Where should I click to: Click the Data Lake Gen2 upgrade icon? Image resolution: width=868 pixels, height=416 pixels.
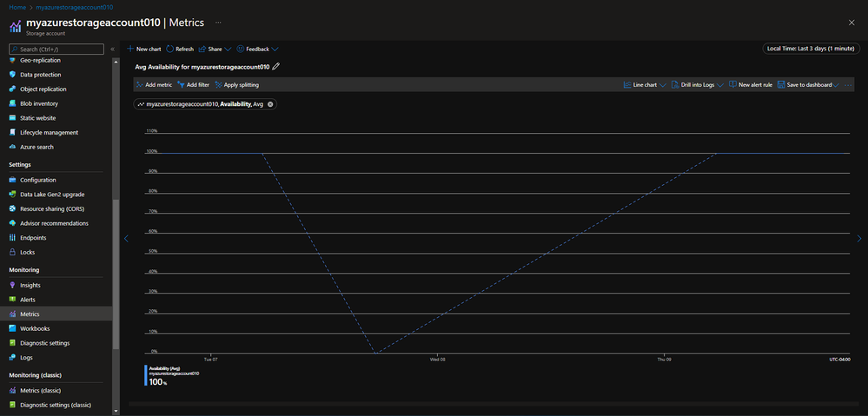coord(13,195)
